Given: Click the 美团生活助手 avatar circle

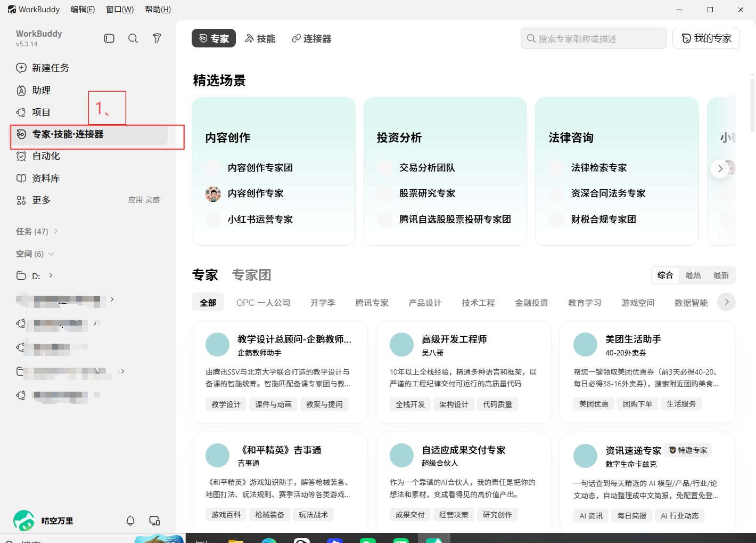Looking at the screenshot, I should [x=585, y=345].
